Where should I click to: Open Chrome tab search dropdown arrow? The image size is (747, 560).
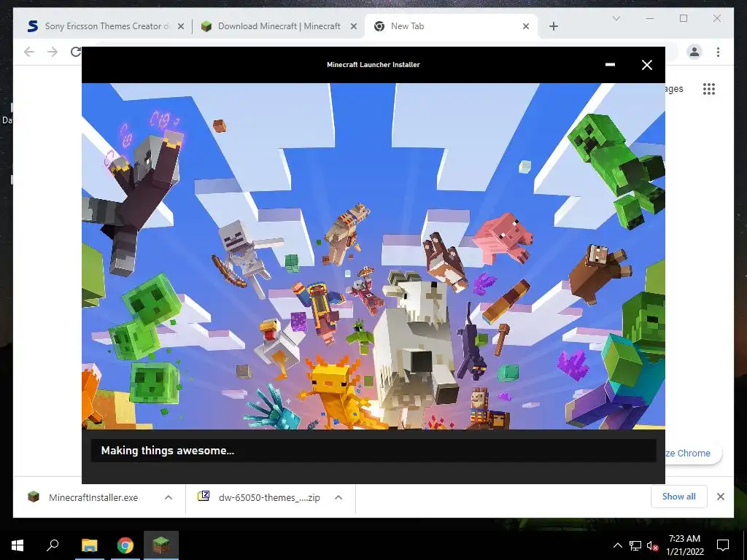tap(616, 18)
